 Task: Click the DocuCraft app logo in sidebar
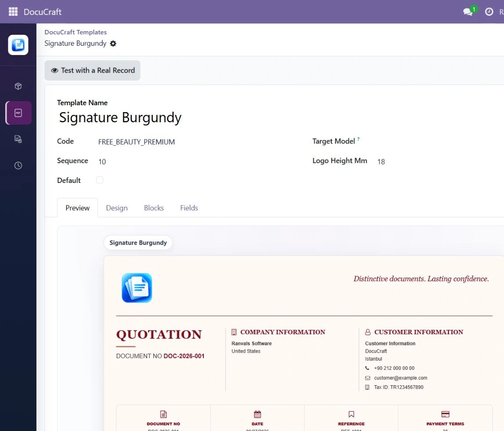pos(18,45)
